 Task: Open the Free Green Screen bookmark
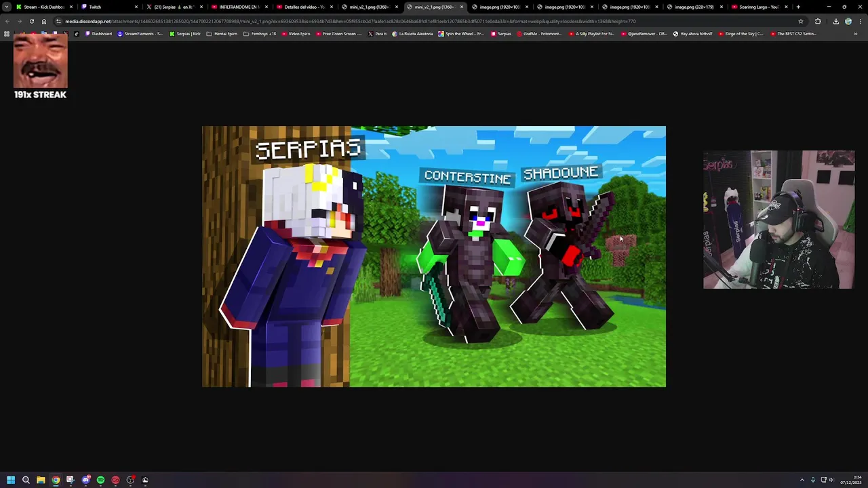(338, 33)
